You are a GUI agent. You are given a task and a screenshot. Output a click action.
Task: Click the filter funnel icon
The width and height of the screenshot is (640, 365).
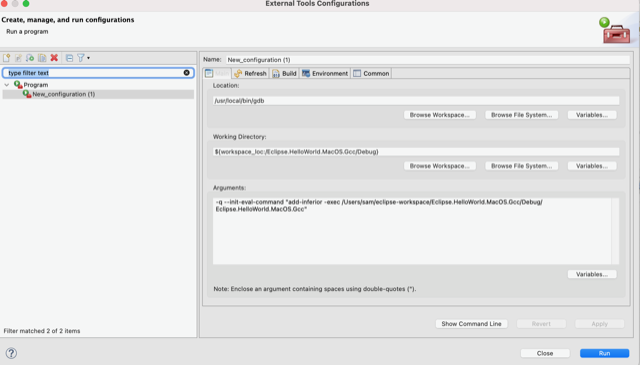coord(81,58)
